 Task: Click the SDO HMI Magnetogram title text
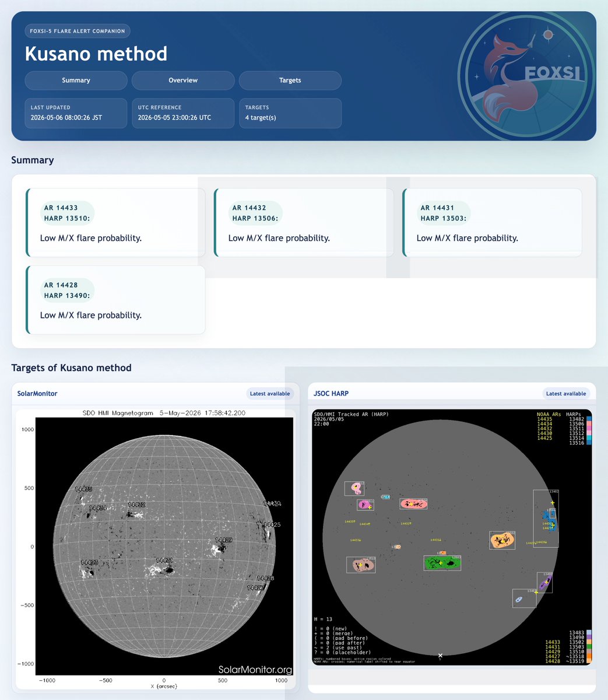pos(163,413)
